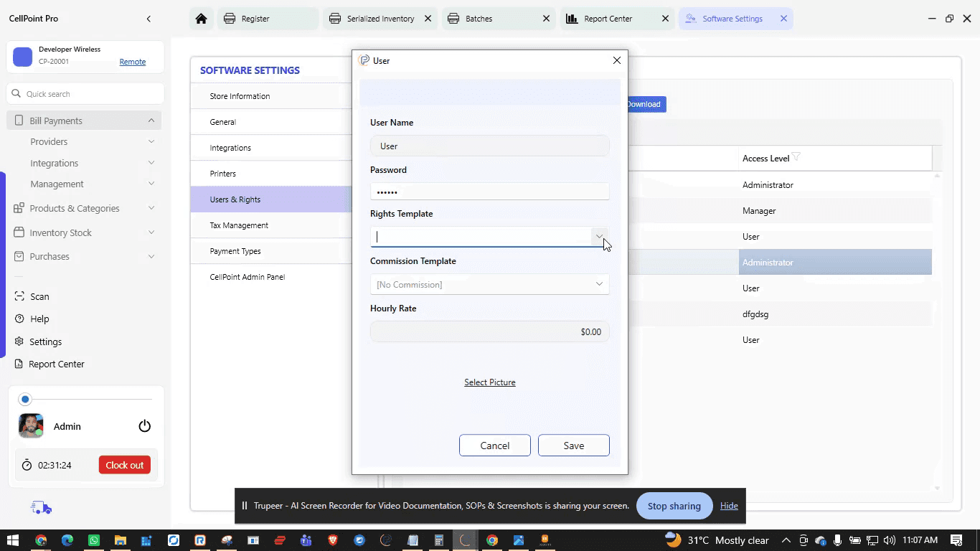Click the Remote link
Image resolution: width=980 pixels, height=551 pixels.
[133, 62]
